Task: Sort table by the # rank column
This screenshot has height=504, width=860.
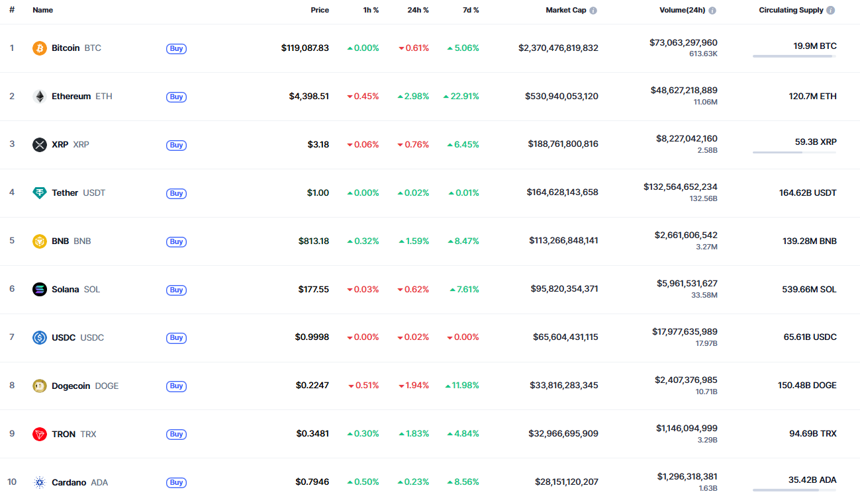Action: tap(12, 11)
